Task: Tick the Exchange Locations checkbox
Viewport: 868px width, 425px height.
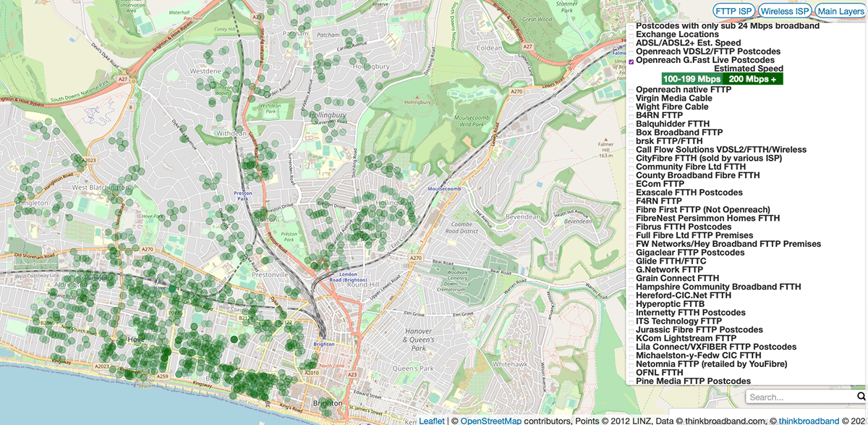Action: [x=631, y=35]
